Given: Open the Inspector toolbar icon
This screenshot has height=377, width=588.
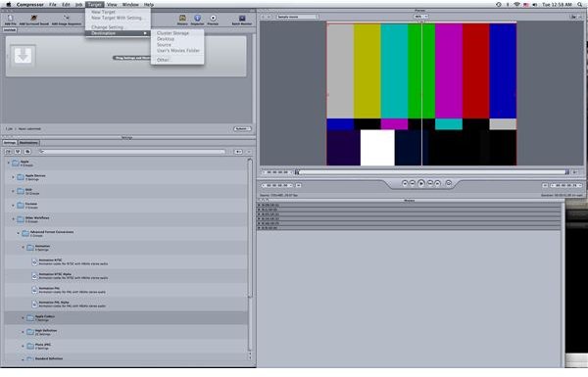Looking at the screenshot, I should tap(197, 19).
